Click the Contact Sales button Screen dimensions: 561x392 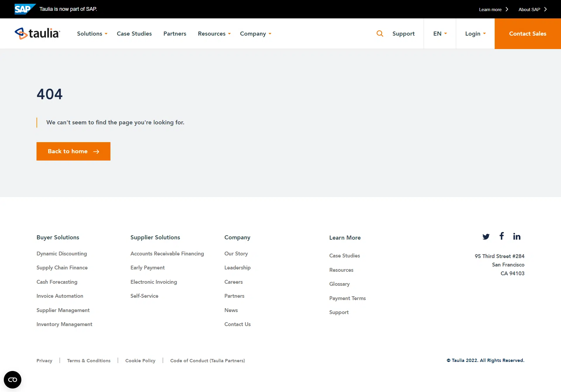527,34
